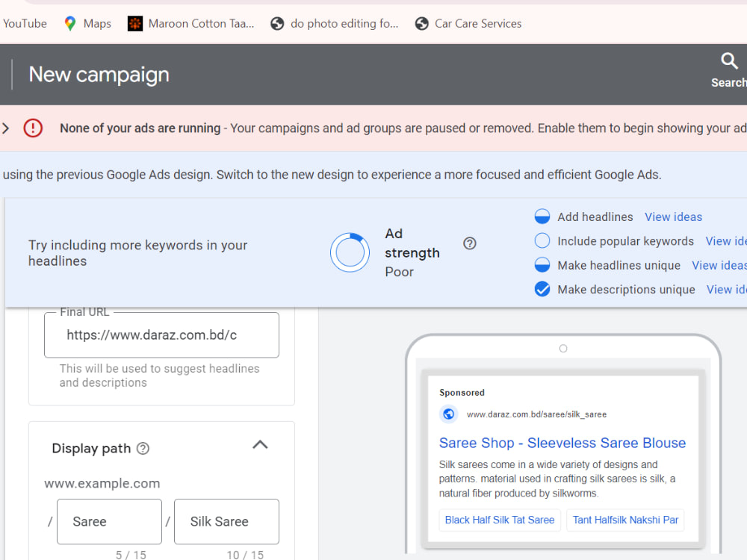Viewport: 747px width, 560px height.
Task: Open Maroon Cotton Taa bookmark
Action: pyautogui.click(x=191, y=23)
